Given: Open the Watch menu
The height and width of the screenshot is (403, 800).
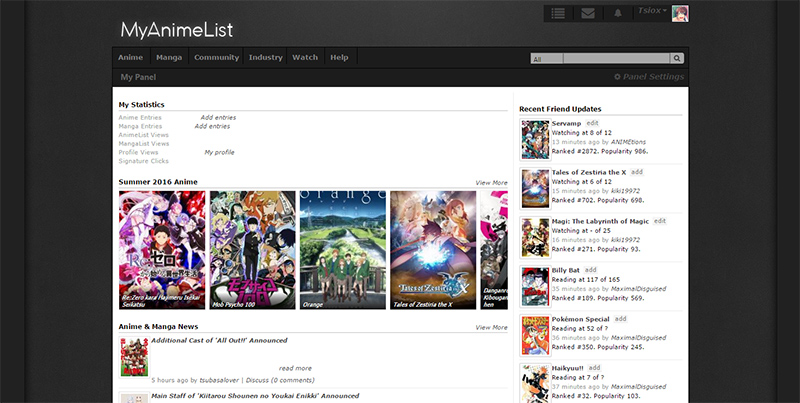Looking at the screenshot, I should click(x=305, y=58).
